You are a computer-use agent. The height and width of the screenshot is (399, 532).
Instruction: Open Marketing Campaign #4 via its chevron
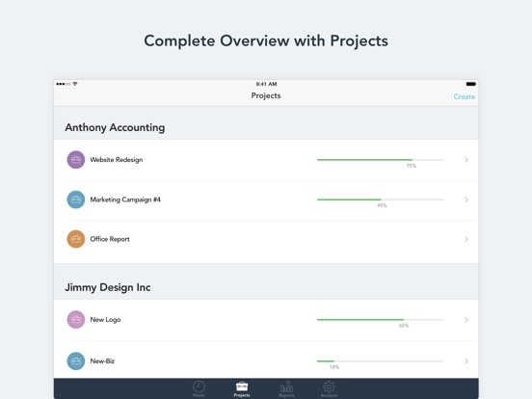click(x=466, y=199)
